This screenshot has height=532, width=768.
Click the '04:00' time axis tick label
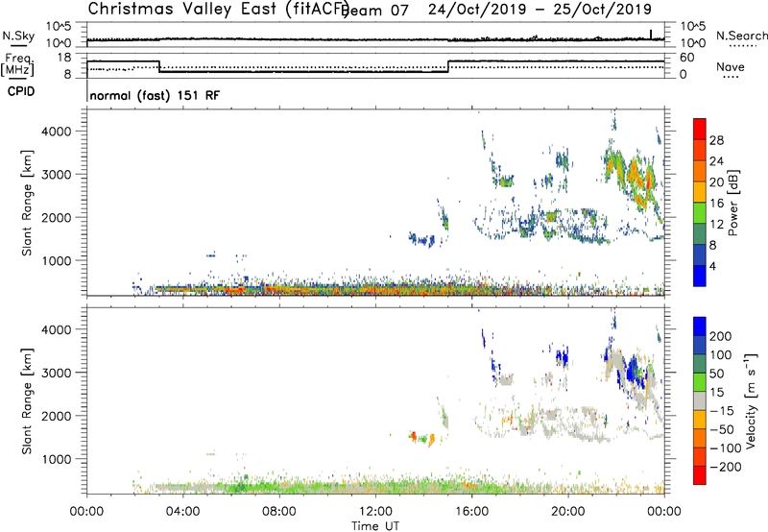[182, 512]
